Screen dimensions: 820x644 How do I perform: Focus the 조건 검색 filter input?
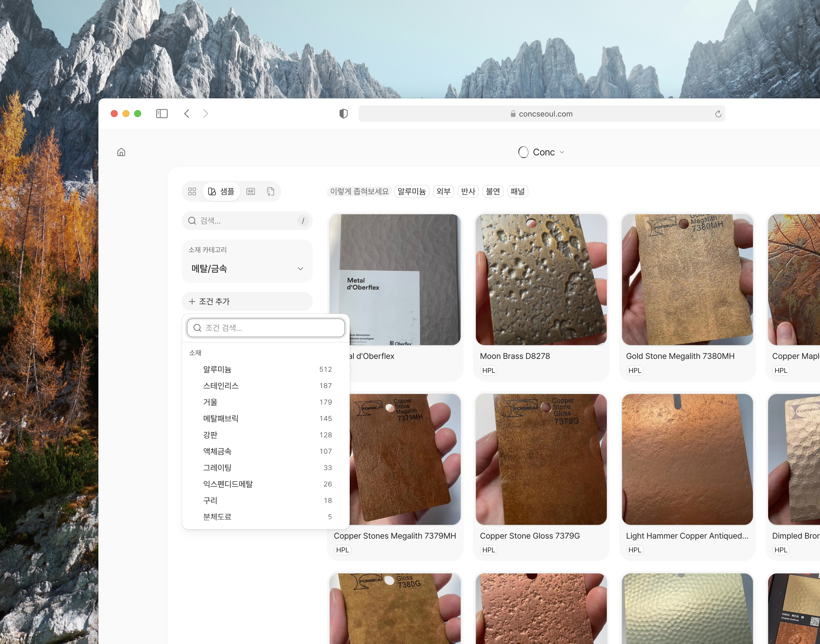[266, 328]
